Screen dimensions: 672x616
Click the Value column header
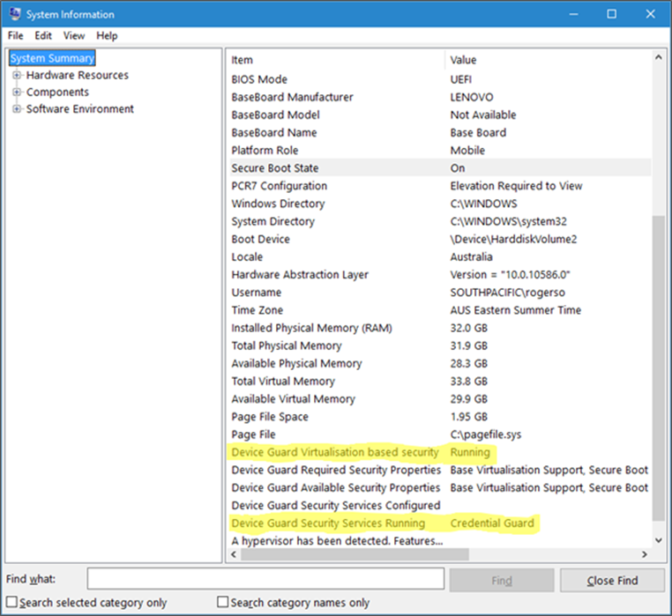549,60
